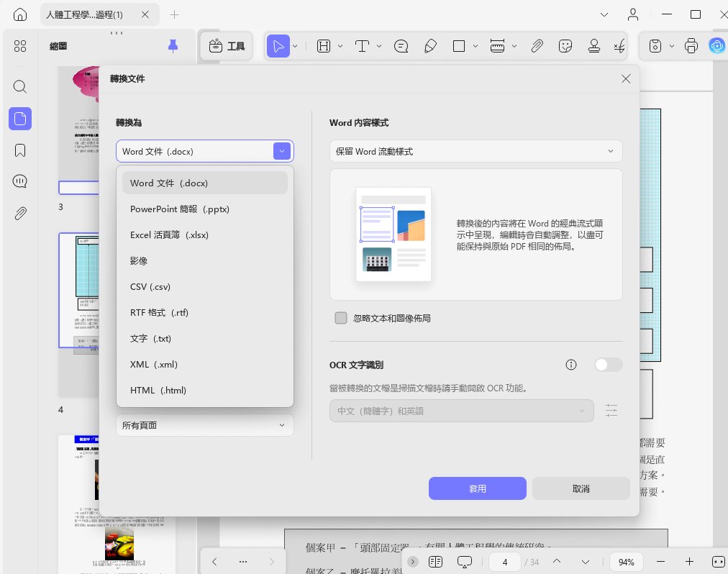Select the rectangle shape tool
Screen dimensions: 728x574
459,46
